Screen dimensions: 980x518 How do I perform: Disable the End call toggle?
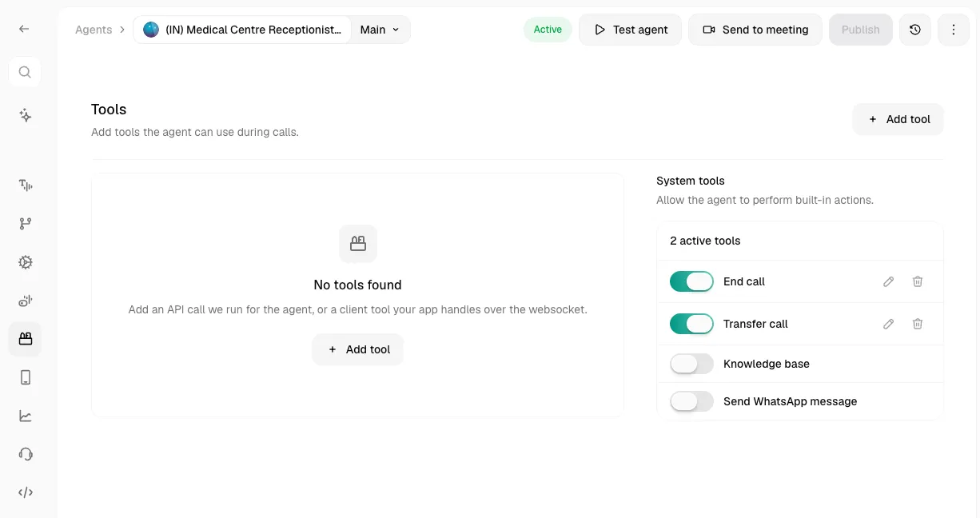click(x=691, y=281)
